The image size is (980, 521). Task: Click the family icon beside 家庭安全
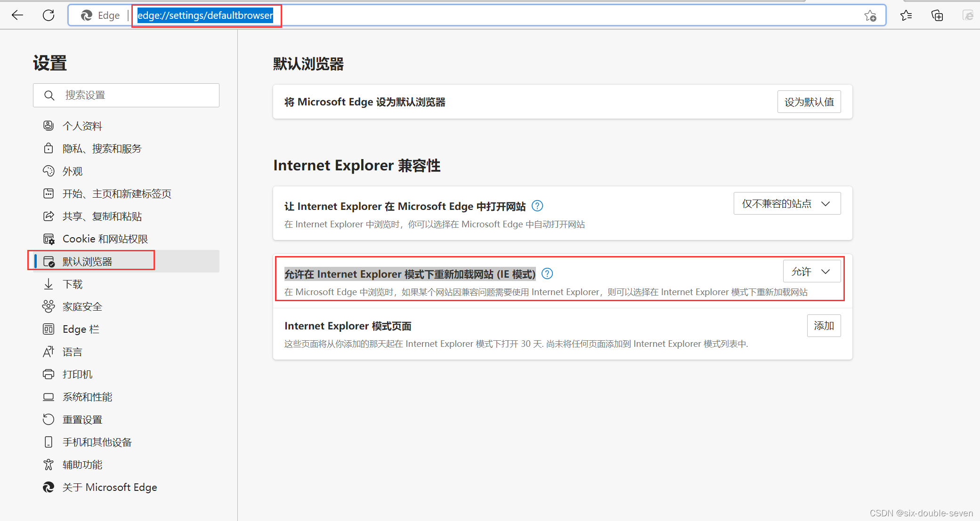click(49, 306)
